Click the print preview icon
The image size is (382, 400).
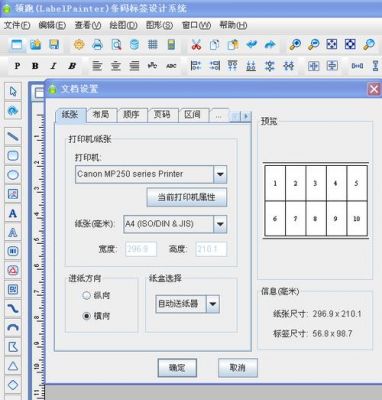point(116,44)
